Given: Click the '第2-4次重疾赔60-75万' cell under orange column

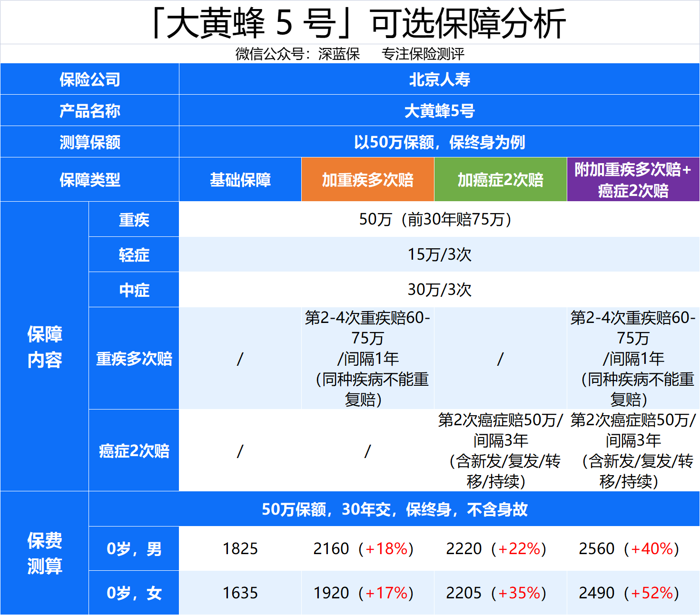Looking at the screenshot, I should coord(368,358).
